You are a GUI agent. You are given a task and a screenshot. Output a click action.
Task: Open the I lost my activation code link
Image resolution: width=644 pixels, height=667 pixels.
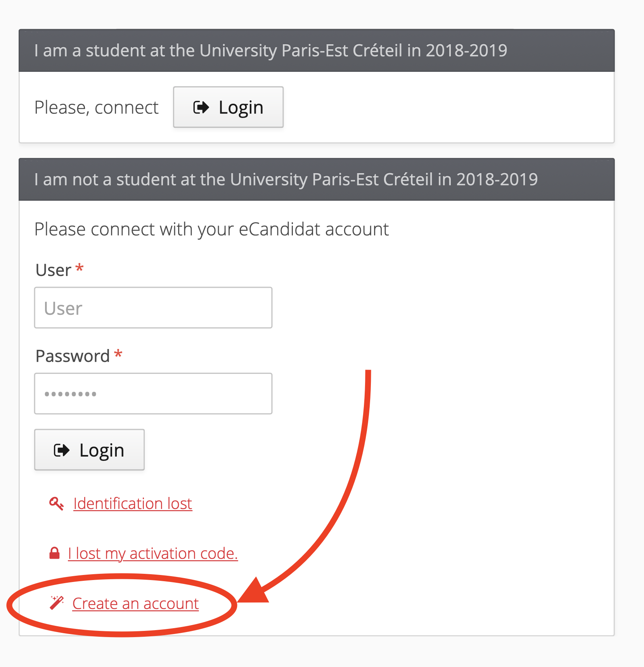click(153, 553)
